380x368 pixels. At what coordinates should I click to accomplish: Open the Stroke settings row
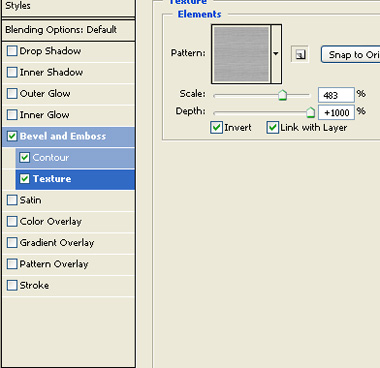click(x=68, y=286)
